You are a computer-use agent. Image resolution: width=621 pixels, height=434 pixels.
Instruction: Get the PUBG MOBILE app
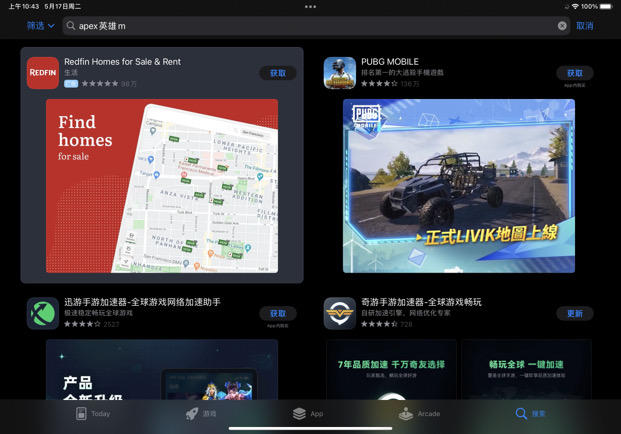pos(575,73)
